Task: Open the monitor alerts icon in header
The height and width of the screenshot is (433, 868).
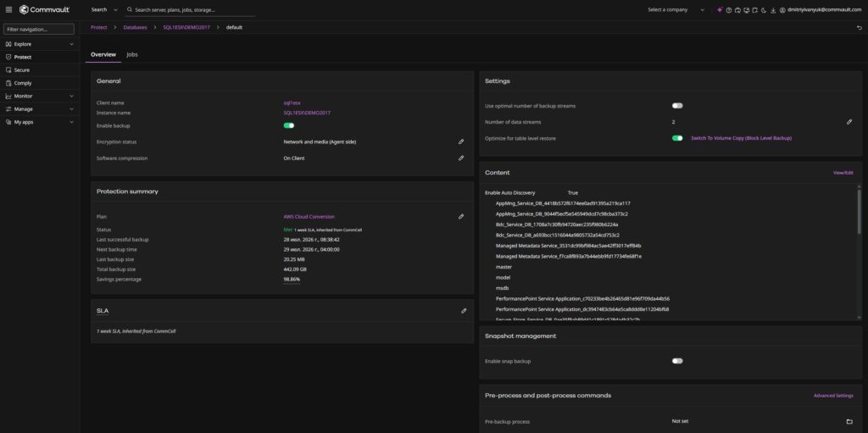Action: click(746, 10)
